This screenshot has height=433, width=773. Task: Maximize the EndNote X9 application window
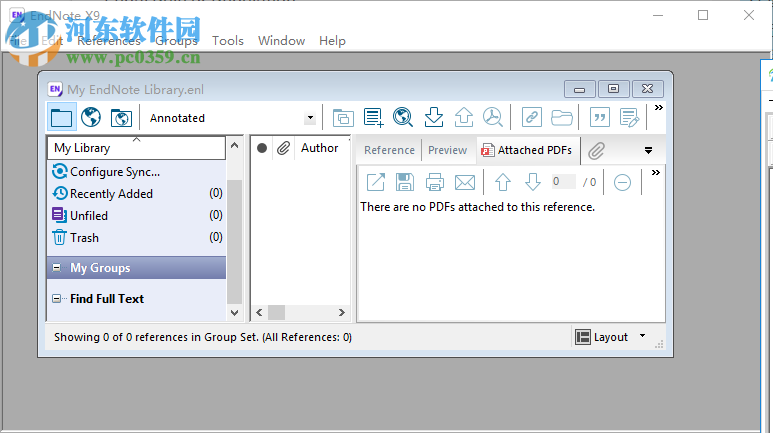(x=703, y=15)
